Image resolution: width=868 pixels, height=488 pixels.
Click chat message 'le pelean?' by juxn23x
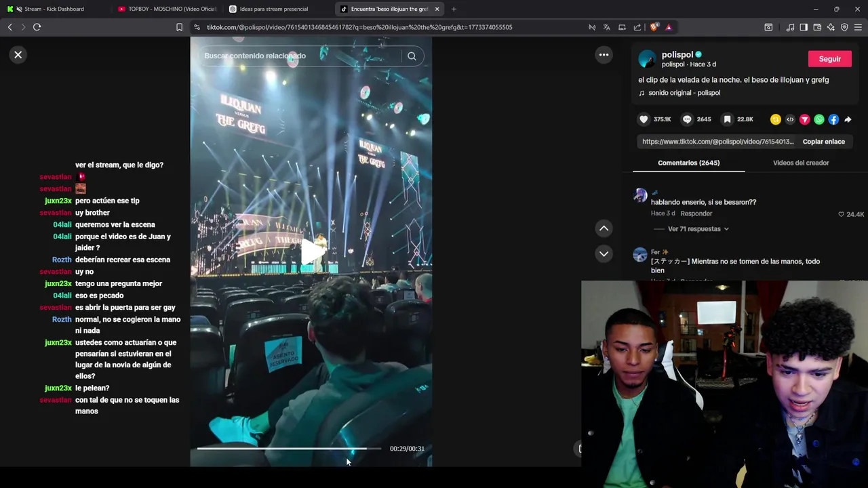point(92,388)
